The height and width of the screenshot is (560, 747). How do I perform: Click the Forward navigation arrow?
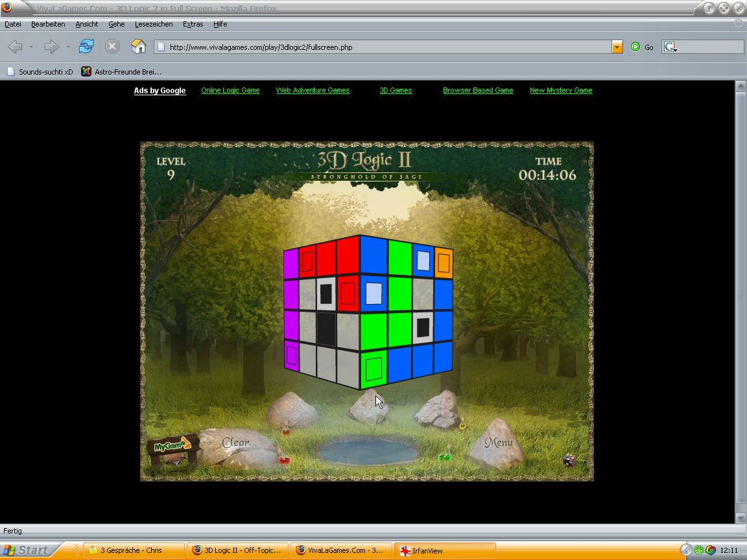click(51, 47)
